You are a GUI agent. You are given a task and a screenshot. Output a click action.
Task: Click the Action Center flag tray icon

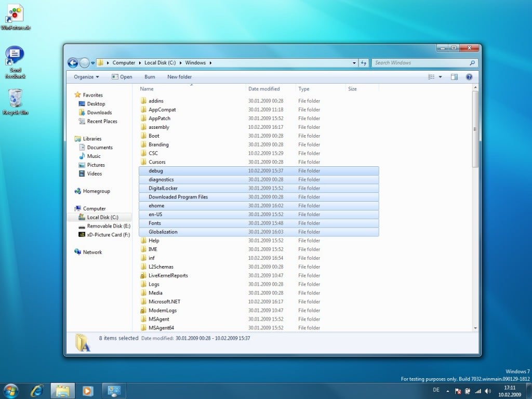pyautogui.click(x=458, y=391)
